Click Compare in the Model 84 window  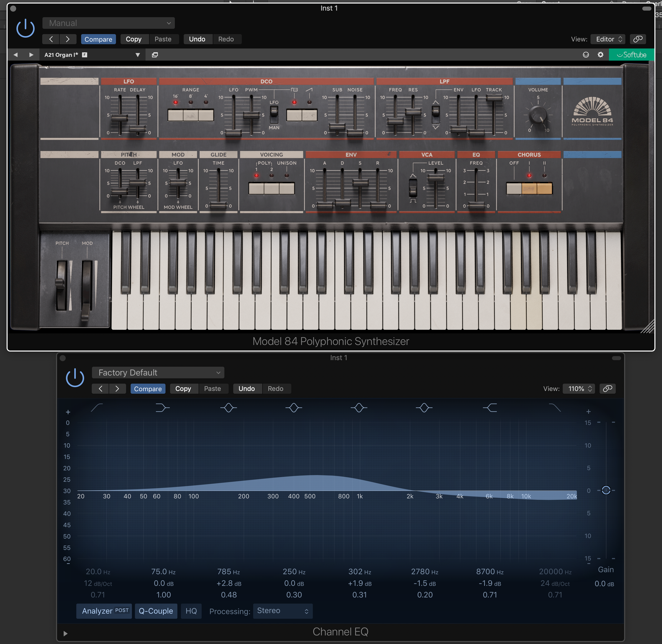click(98, 39)
